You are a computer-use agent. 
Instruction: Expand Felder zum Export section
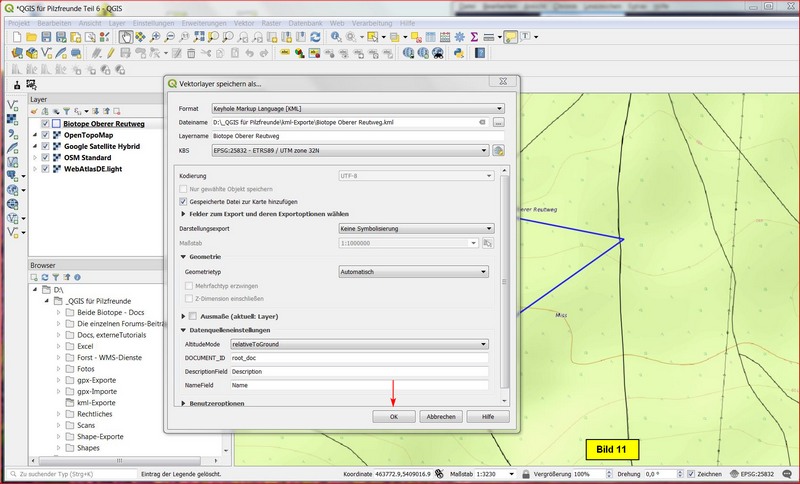[x=183, y=214]
